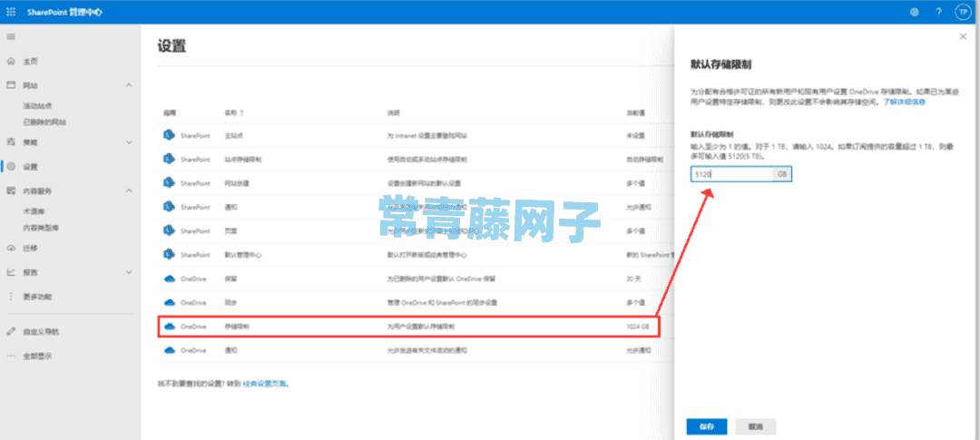Click the 取消 cancel button
Viewport: 980px width, 440px height.
[756, 427]
